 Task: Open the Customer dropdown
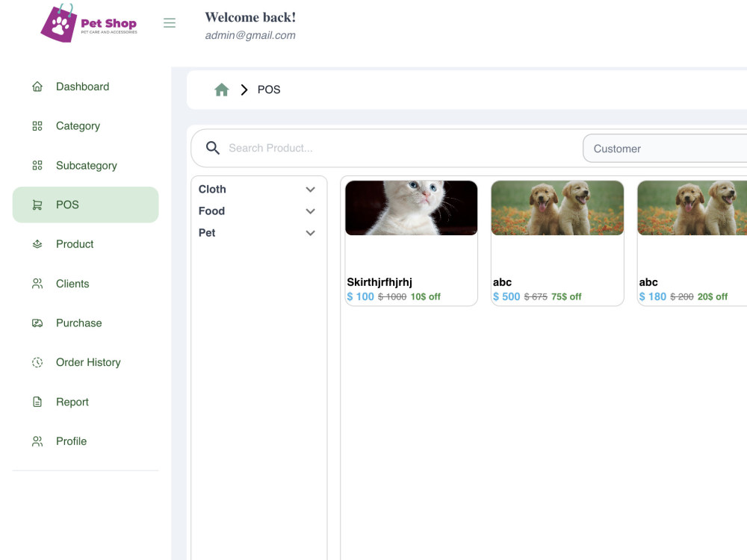[665, 149]
